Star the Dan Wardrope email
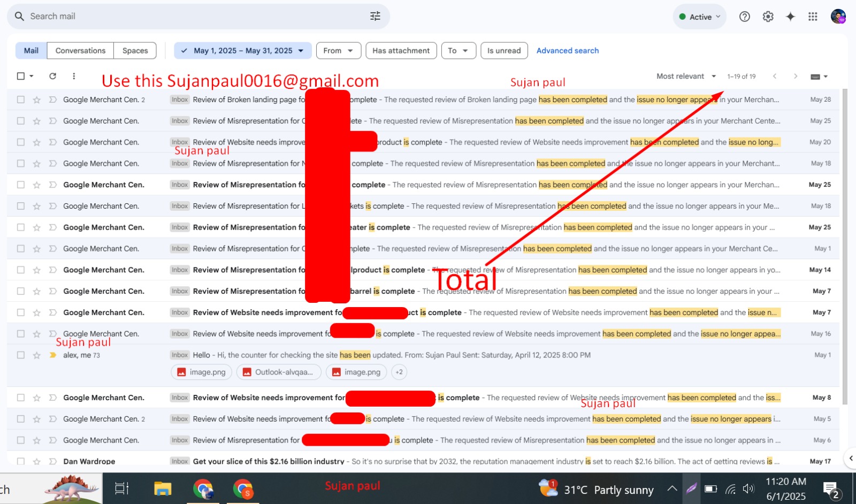The height and width of the screenshot is (504, 856). 36,461
